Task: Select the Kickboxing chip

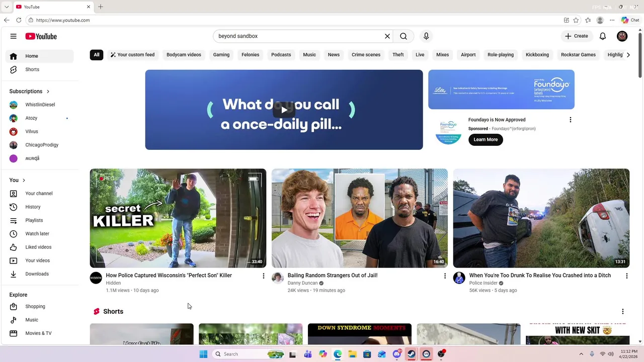Action: coord(537,55)
